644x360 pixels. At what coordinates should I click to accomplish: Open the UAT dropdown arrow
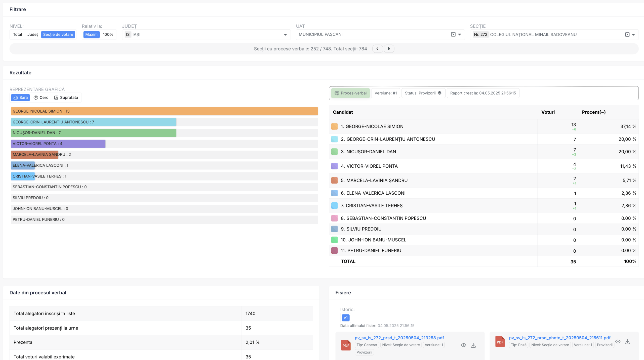click(460, 35)
